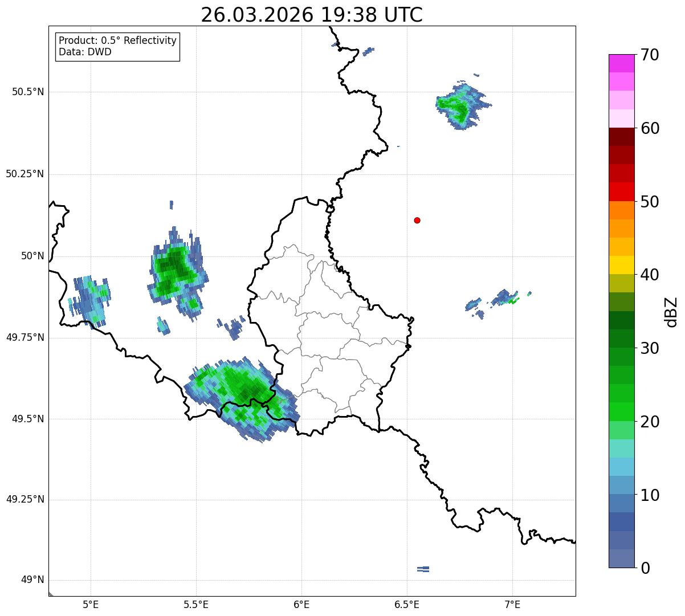Click the colorbar tick label "50"

[650, 202]
